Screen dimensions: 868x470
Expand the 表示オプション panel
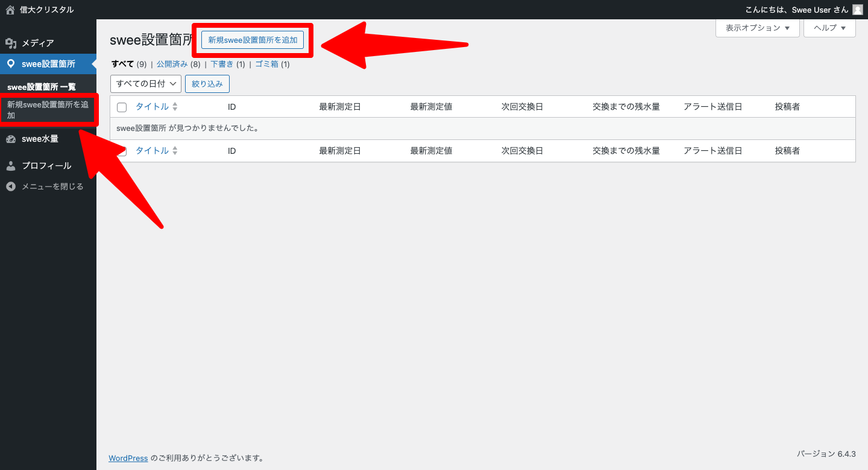tap(758, 28)
